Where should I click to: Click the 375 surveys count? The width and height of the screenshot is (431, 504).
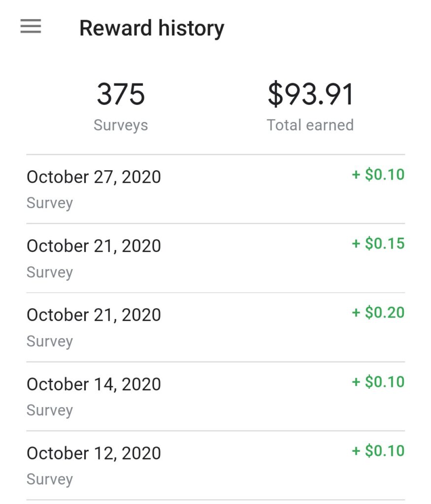pos(121,94)
